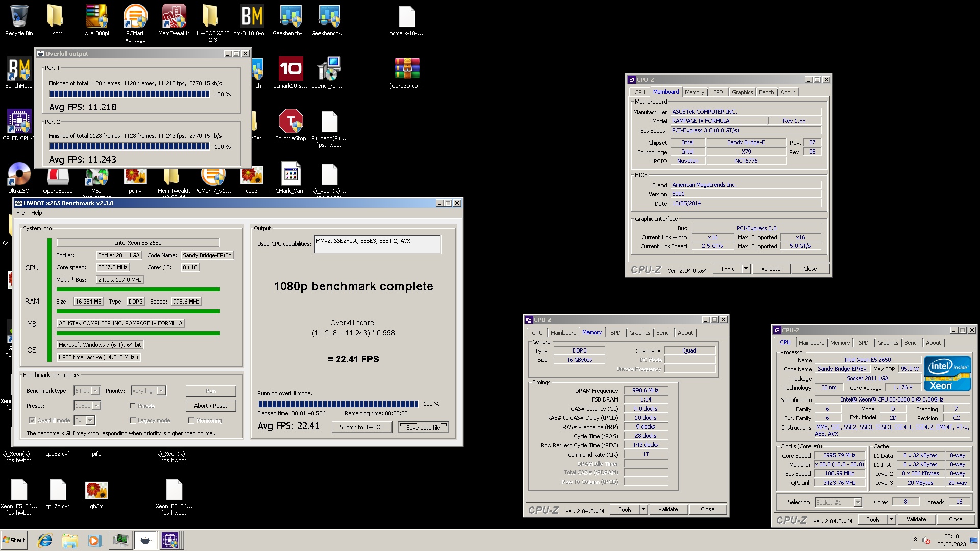
Task: Switch to About tab in Mainboard CPU-Z window
Action: [788, 92]
